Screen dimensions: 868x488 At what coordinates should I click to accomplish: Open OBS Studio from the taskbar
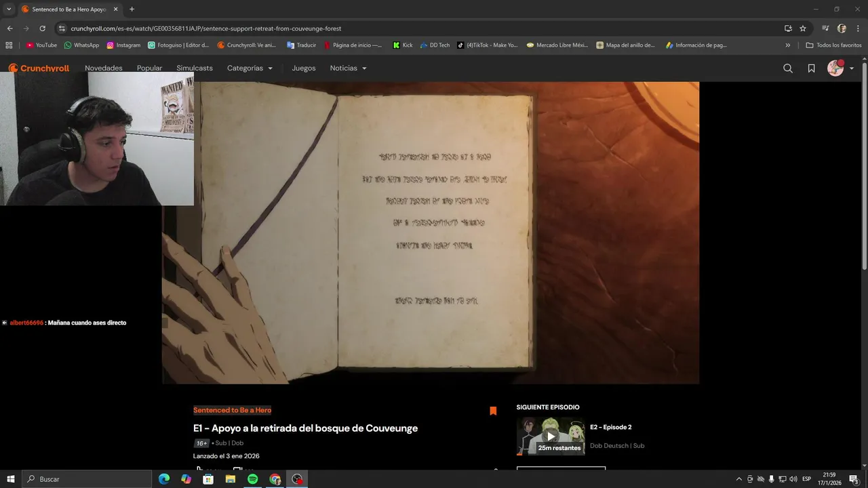(297, 479)
